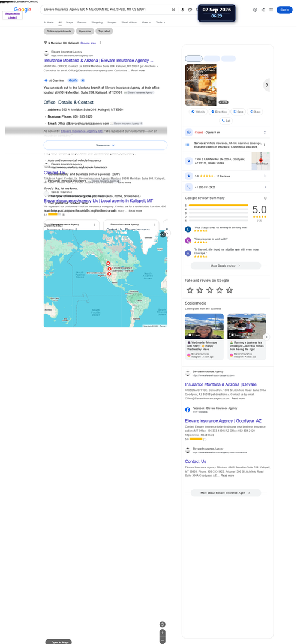
Task: Show next photo in the business panel
Action: pyautogui.click(x=267, y=85)
